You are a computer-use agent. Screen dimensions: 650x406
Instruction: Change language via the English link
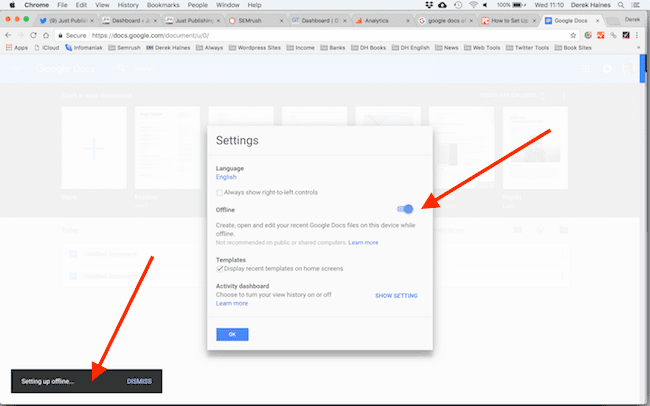pos(226,177)
